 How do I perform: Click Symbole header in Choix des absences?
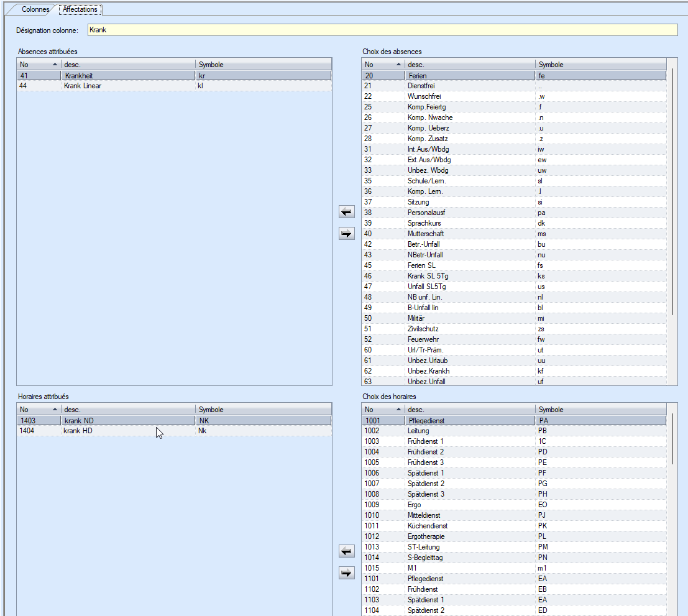(x=600, y=65)
